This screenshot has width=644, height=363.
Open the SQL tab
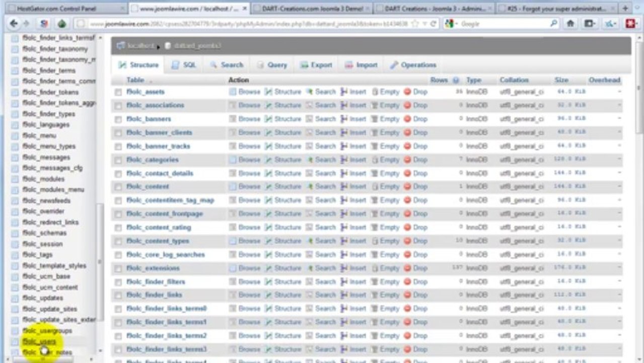click(x=183, y=65)
